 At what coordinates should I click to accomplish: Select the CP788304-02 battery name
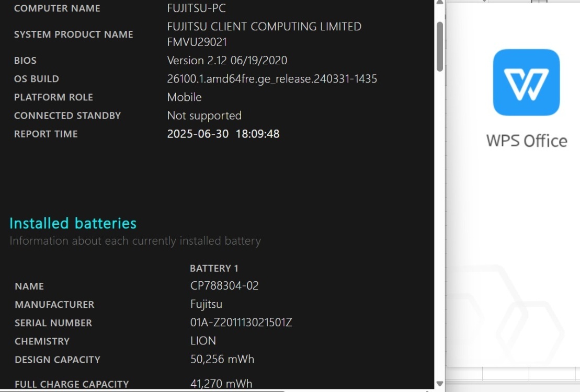click(224, 285)
